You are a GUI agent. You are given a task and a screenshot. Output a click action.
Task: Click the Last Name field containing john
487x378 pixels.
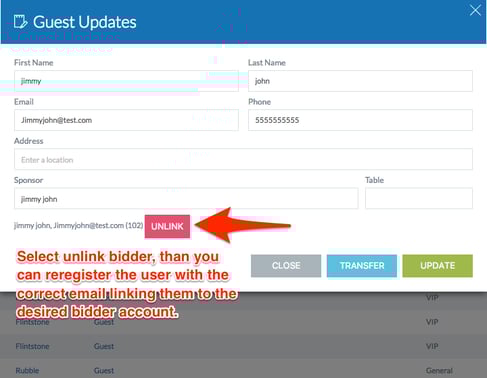pyautogui.click(x=360, y=81)
